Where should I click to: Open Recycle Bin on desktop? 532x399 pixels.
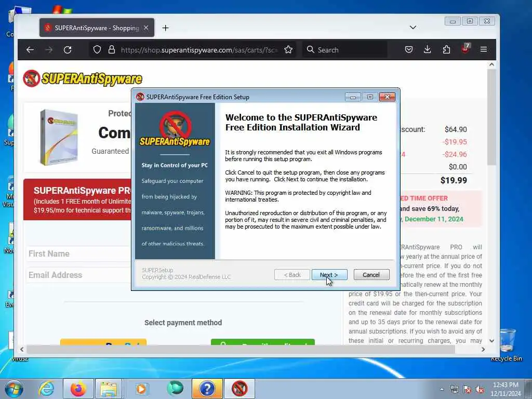coord(507,345)
